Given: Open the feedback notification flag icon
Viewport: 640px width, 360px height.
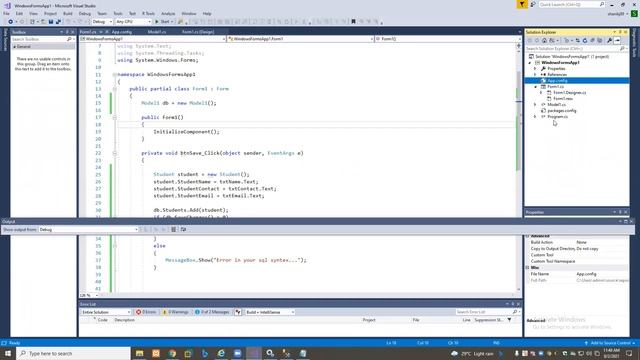Looking at the screenshot, I should pyautogui.click(x=522, y=4).
